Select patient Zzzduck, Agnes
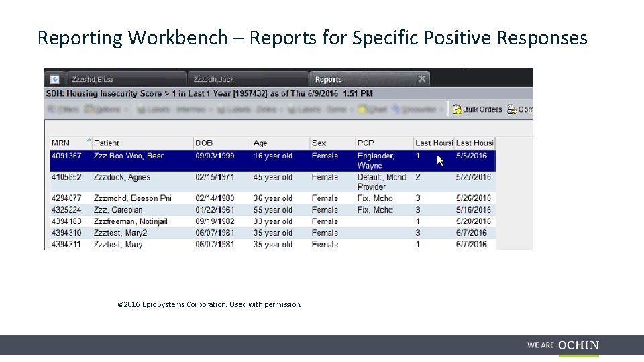Image resolution: width=644 pixels, height=362 pixels. point(122,177)
